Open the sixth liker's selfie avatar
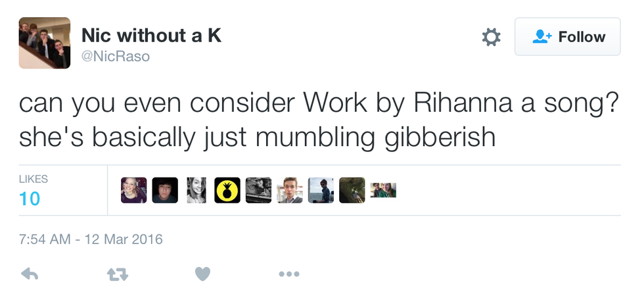Image resolution: width=644 pixels, height=302 pixels. (290, 190)
